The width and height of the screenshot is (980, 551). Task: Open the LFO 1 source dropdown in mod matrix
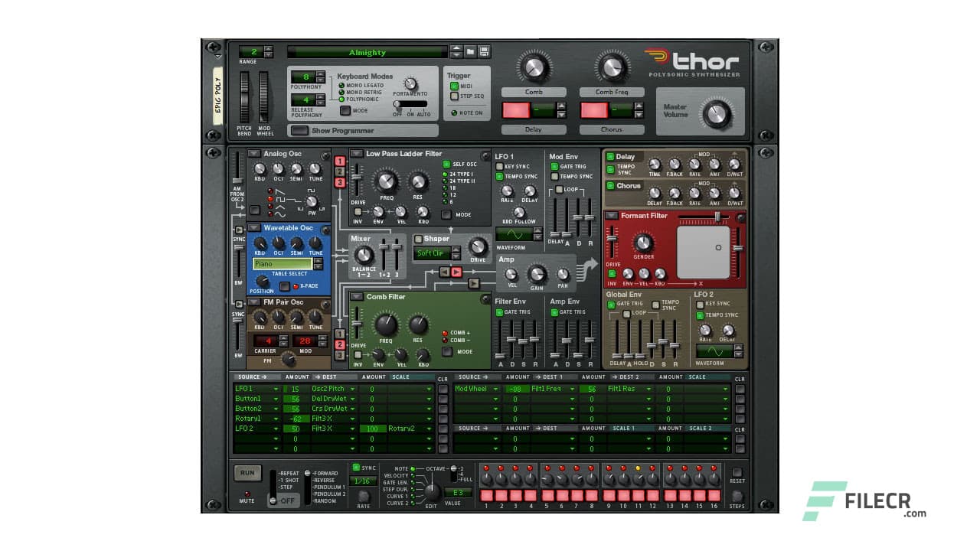coord(255,389)
